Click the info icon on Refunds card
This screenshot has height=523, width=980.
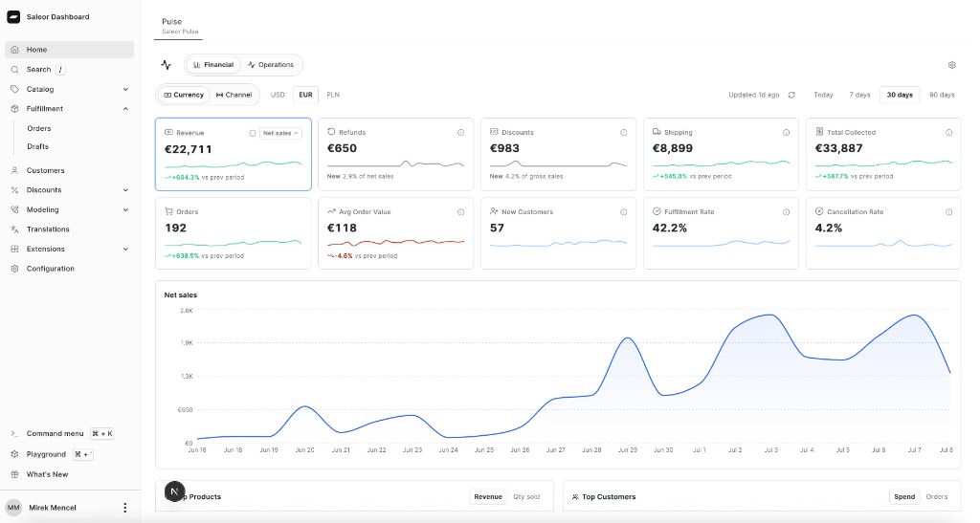click(x=460, y=132)
